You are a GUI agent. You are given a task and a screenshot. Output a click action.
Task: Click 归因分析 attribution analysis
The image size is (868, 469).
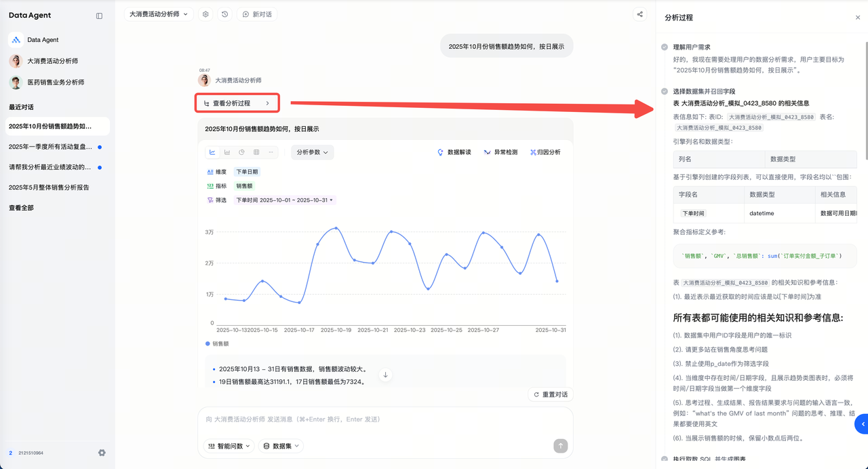pos(545,152)
